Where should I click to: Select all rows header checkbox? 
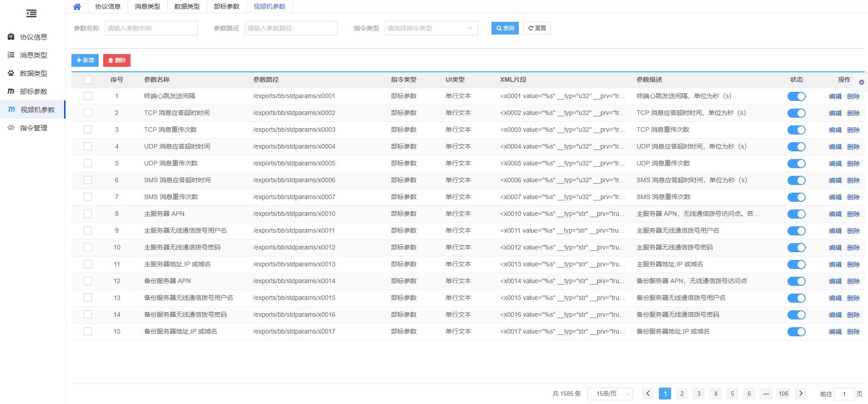pos(88,80)
